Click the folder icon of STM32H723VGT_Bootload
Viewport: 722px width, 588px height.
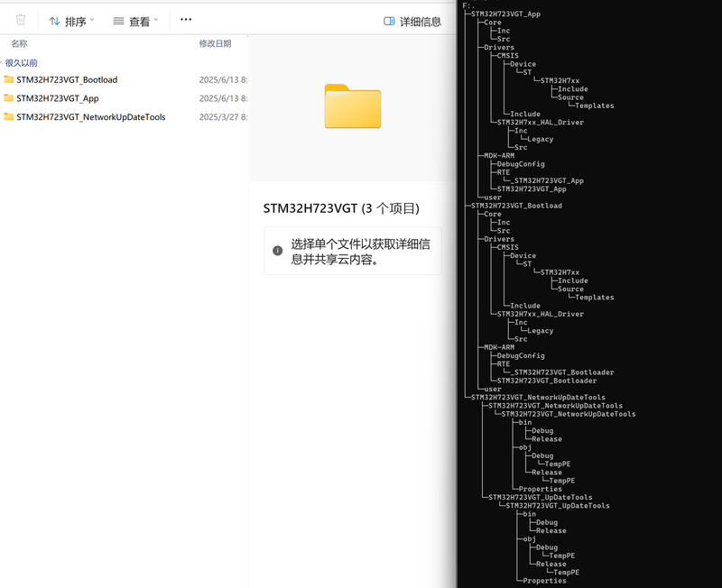pyautogui.click(x=8, y=79)
